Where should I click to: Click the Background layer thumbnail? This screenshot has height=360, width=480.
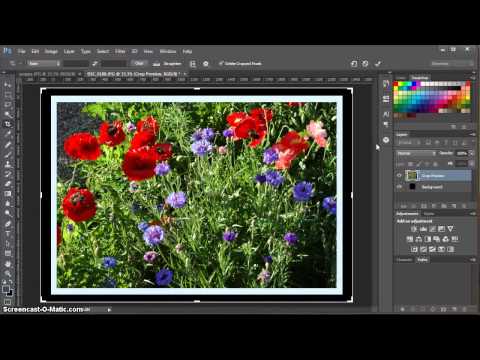click(x=412, y=187)
